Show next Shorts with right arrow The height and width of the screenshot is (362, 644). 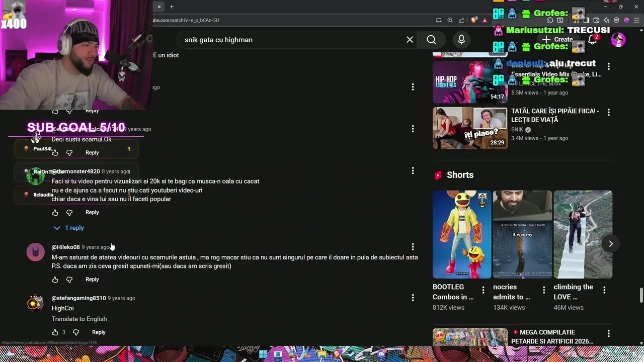click(x=610, y=244)
